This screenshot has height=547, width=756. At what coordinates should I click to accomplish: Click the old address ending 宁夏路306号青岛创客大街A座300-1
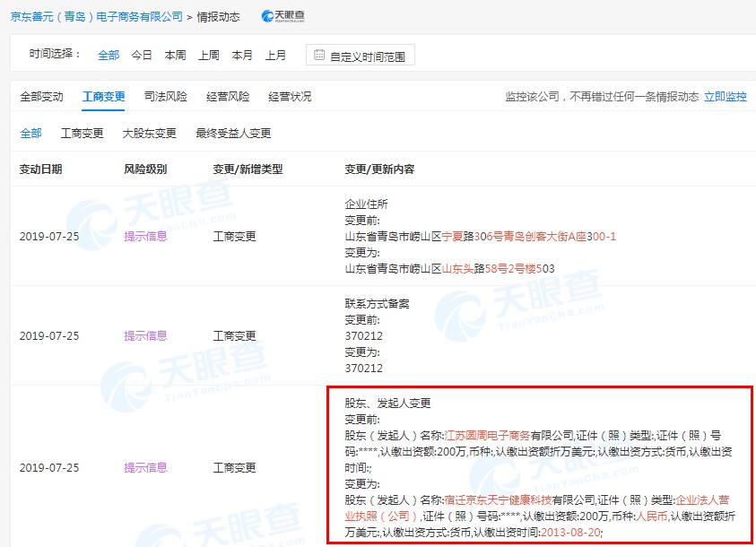pos(480,236)
